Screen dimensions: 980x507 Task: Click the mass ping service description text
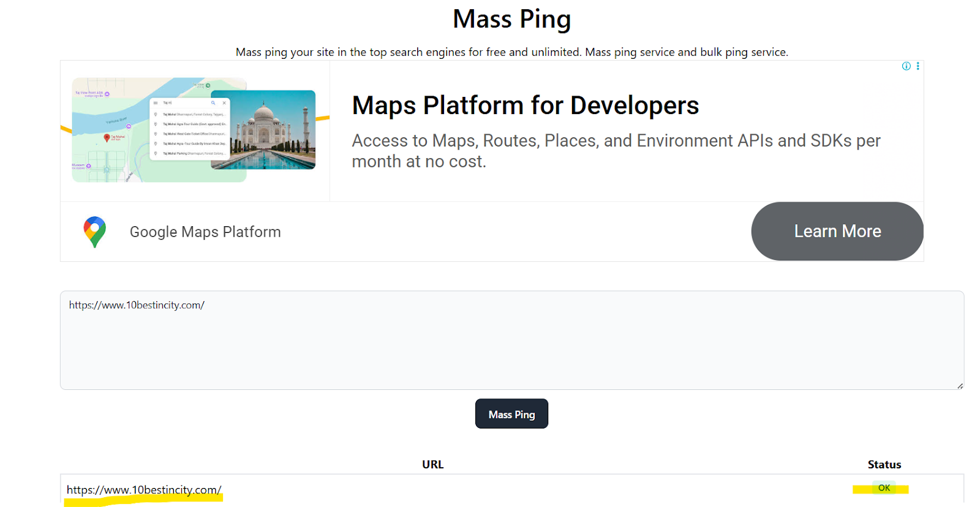pos(512,52)
